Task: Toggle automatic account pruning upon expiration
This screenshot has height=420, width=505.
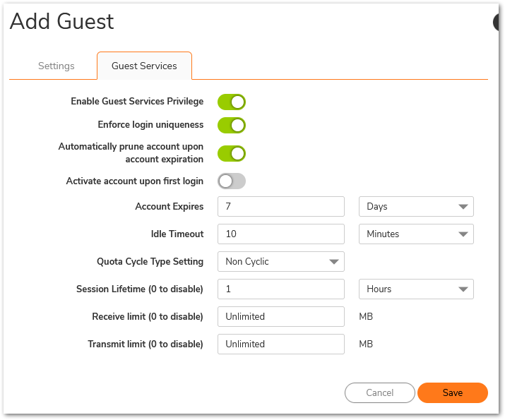Action: tap(231, 153)
